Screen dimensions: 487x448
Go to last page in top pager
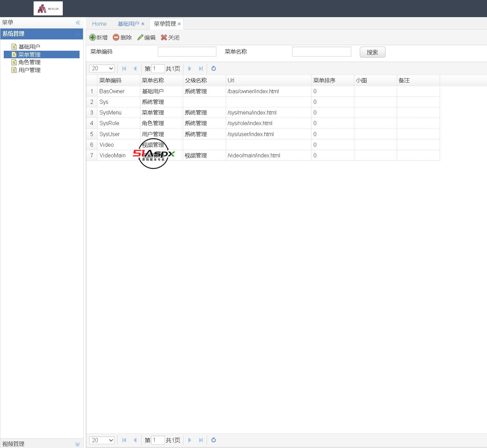[201, 69]
